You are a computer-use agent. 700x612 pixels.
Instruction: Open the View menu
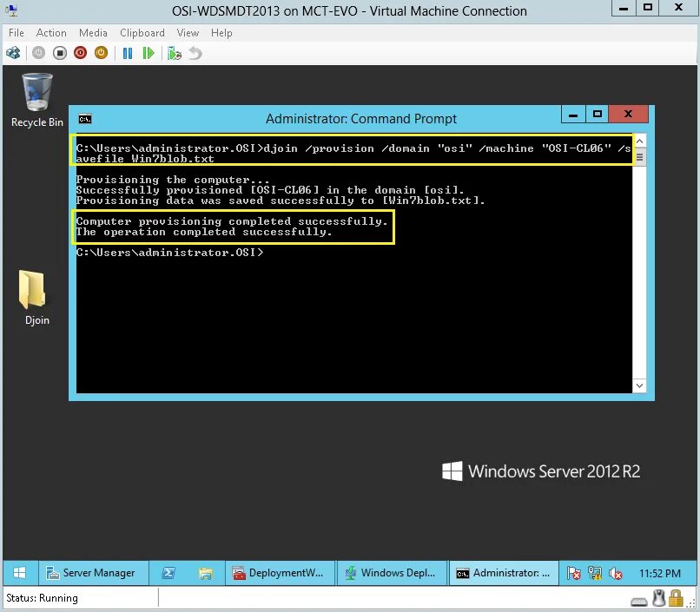(188, 33)
